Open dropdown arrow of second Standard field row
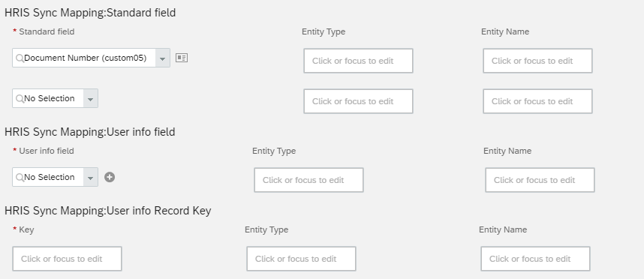This screenshot has width=644, height=279. (90, 98)
